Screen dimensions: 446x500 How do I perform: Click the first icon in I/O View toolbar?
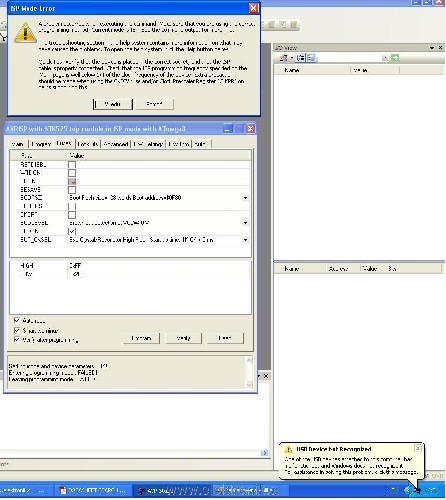[x=284, y=58]
